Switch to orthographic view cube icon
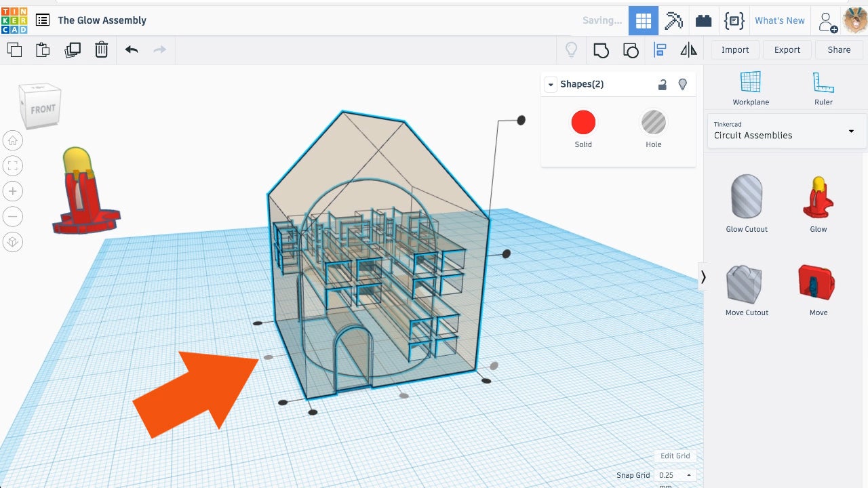The height and width of the screenshot is (488, 868). click(13, 242)
